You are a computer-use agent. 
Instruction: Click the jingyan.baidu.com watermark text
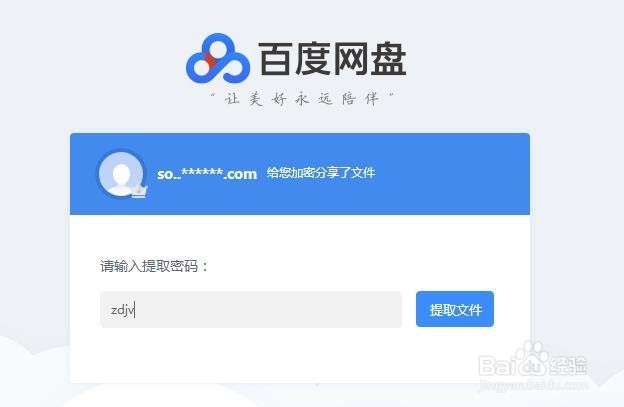(x=534, y=385)
